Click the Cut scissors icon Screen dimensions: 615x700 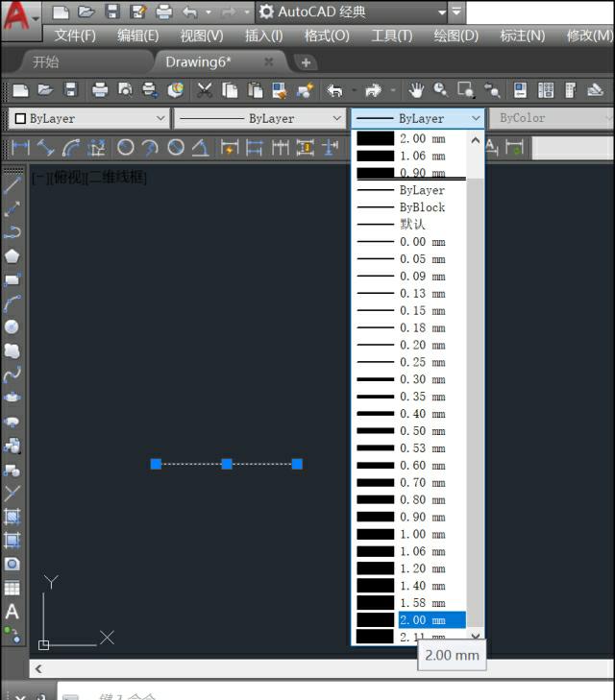coord(205,90)
